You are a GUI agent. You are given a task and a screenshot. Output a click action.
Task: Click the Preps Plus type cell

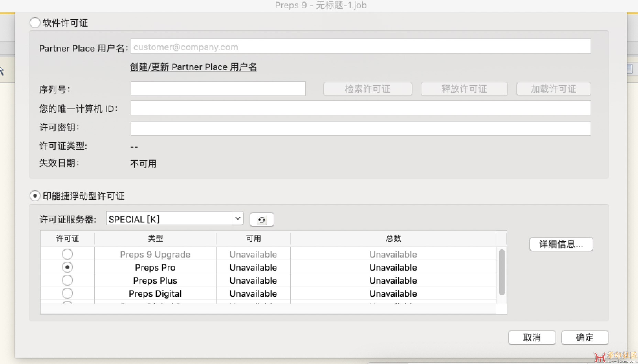coord(155,280)
